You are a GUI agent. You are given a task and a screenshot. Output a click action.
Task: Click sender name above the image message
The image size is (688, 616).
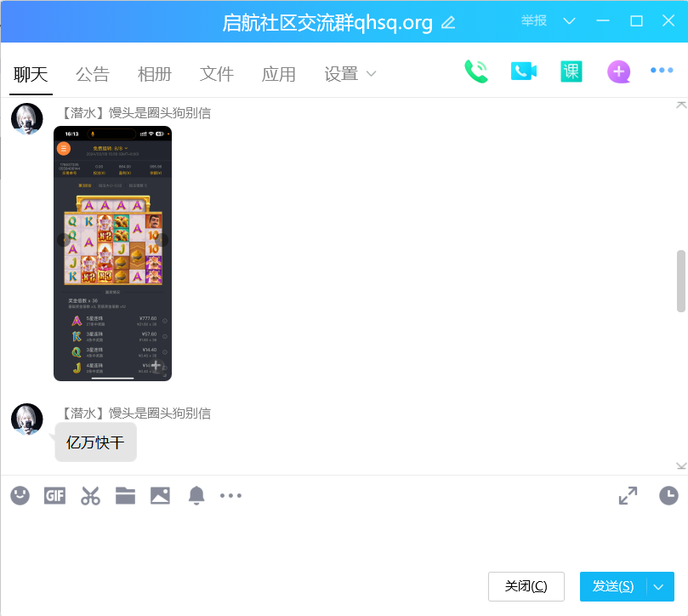(135, 113)
